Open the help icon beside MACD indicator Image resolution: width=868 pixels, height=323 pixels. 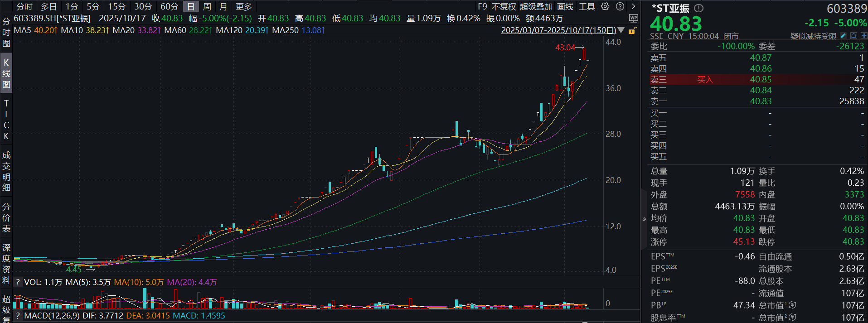[x=18, y=316]
